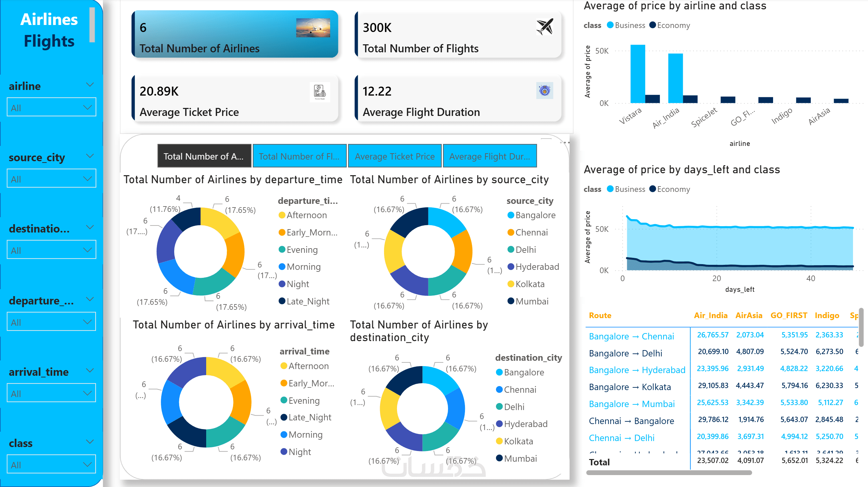Open the class All dropdown
Screen dimensions: 868x487
(x=52, y=465)
